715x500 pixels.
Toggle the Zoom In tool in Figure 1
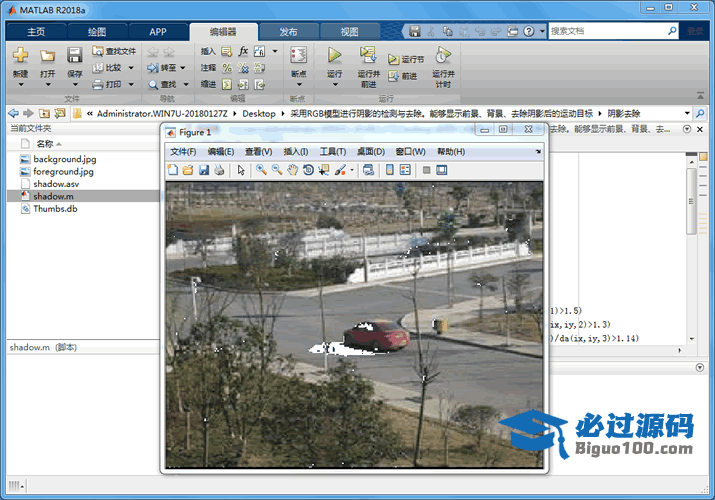[260, 170]
